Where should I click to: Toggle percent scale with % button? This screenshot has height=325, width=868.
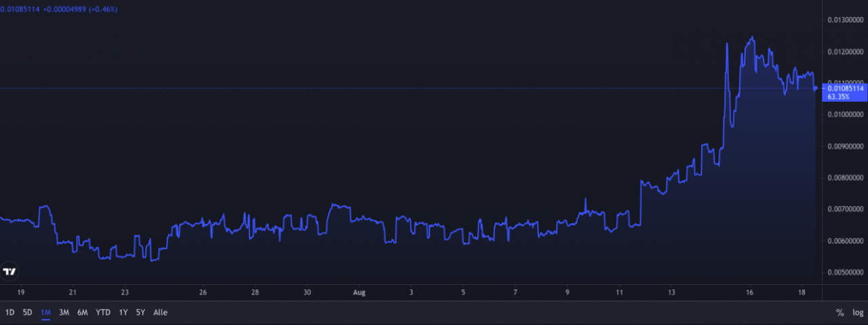point(840,313)
